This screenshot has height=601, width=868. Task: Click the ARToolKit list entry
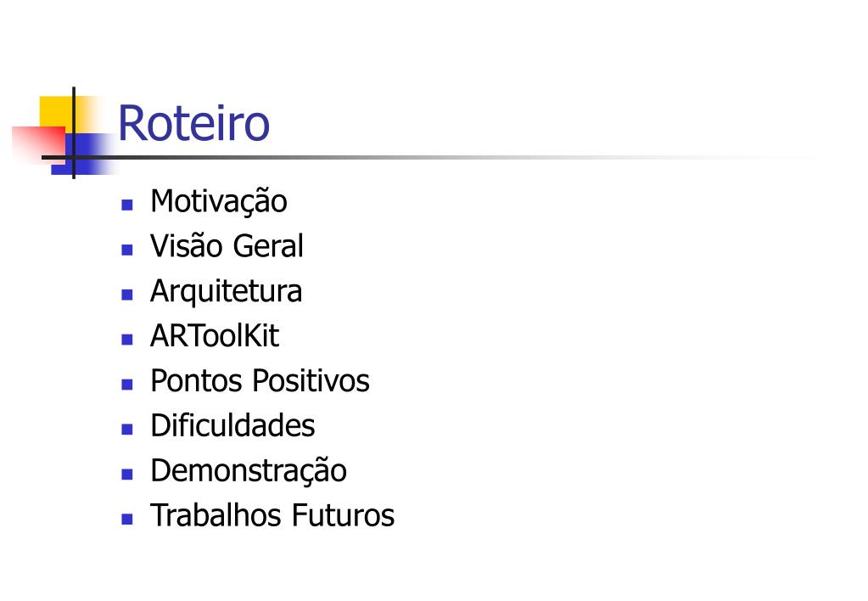215,335
